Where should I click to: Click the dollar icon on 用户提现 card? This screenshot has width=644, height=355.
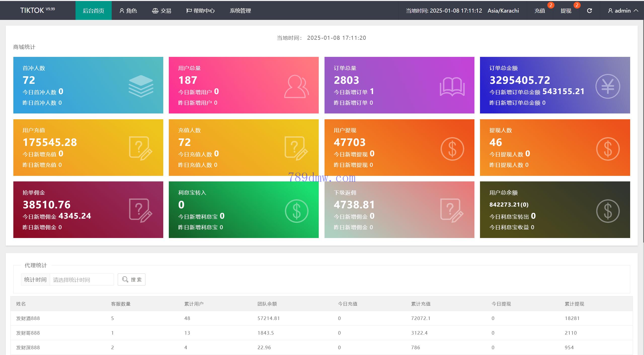[452, 149]
